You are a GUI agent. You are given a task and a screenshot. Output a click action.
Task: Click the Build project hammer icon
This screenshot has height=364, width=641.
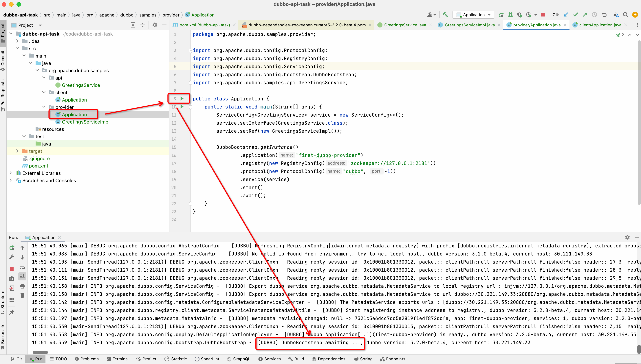click(445, 15)
